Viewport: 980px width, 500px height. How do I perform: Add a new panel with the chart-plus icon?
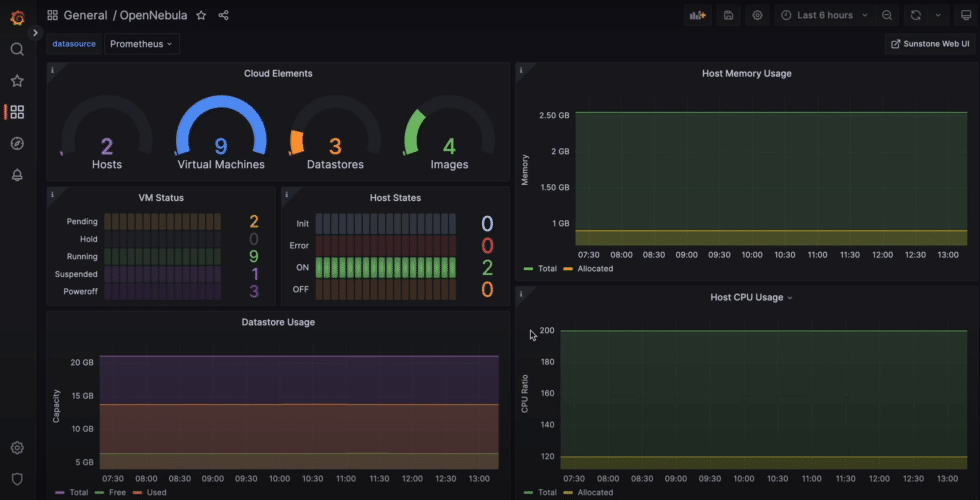(x=698, y=16)
